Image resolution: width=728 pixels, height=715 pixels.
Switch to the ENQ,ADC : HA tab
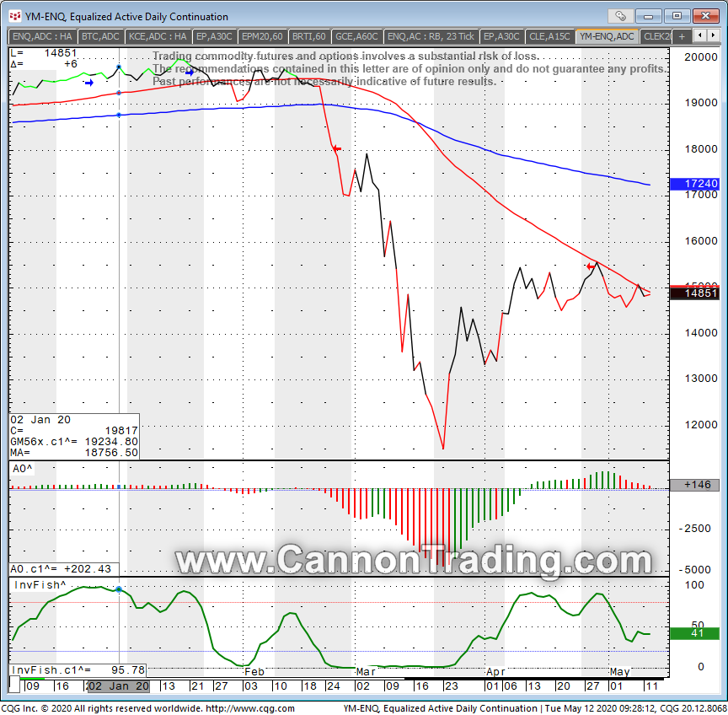pyautogui.click(x=42, y=36)
